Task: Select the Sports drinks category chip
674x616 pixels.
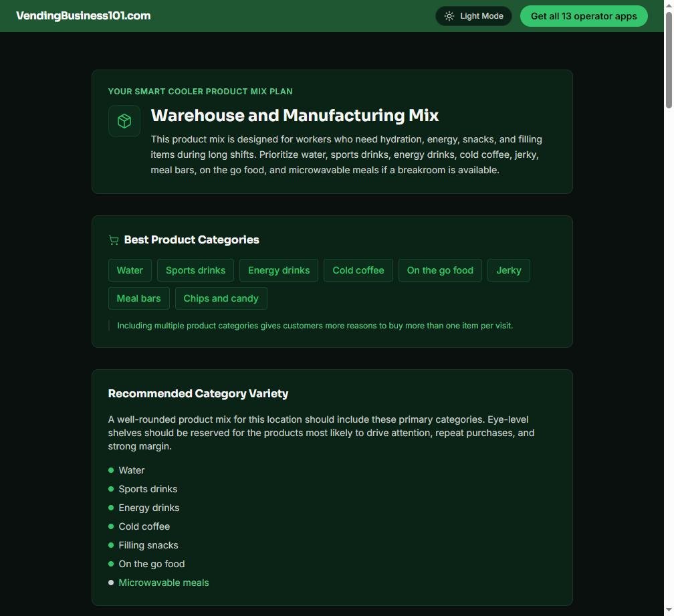Action: point(195,270)
